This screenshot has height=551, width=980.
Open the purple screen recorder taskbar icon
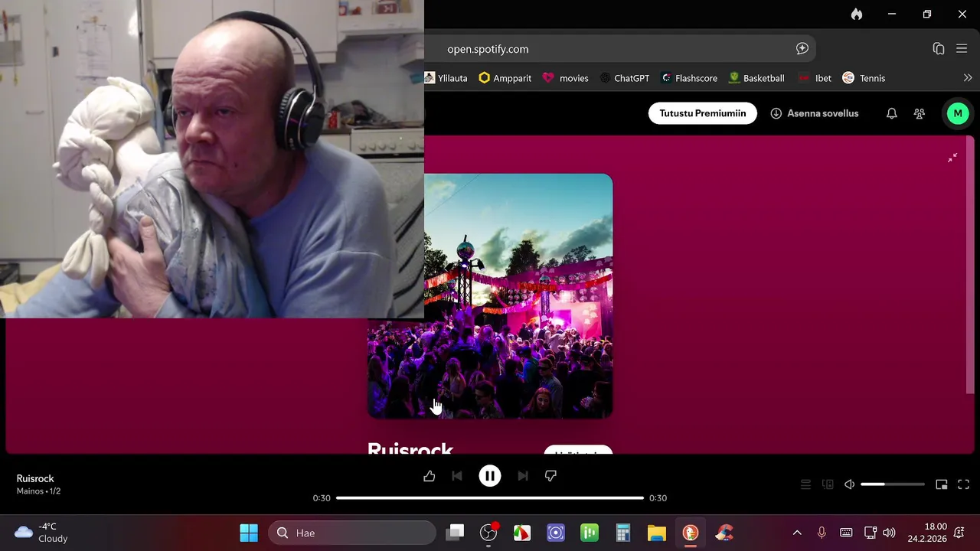[556, 533]
